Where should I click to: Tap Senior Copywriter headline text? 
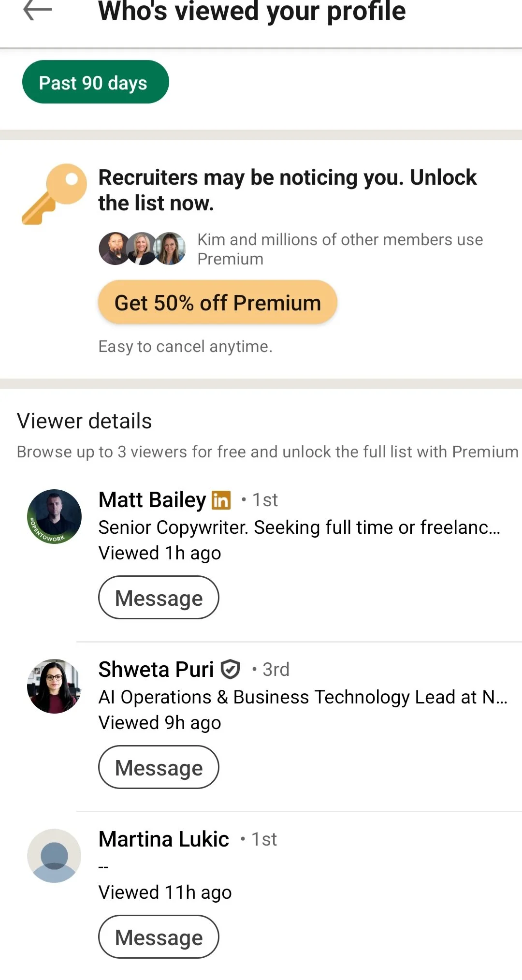click(299, 527)
